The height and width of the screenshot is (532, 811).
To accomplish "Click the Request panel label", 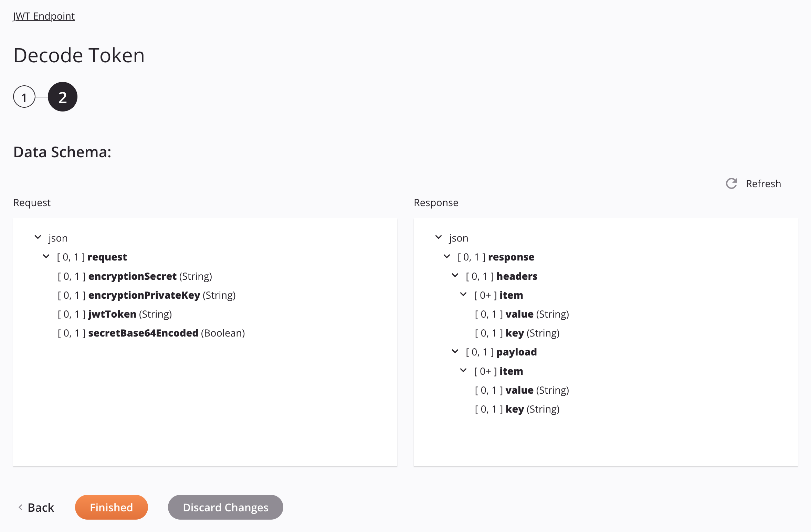I will pyautogui.click(x=32, y=202).
